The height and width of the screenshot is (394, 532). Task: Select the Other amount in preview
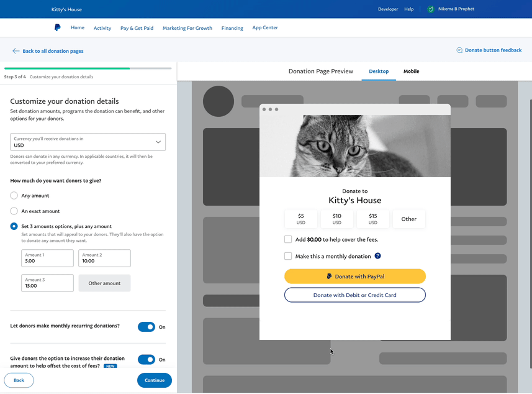409,219
